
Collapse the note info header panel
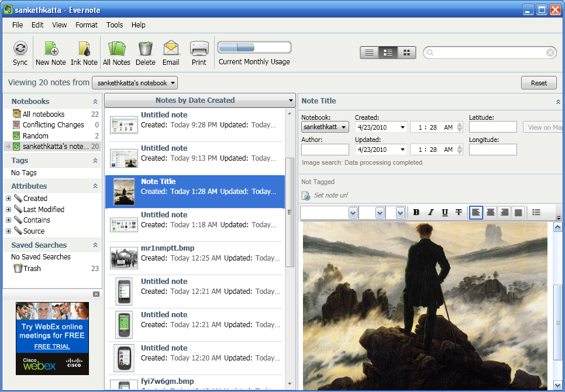tap(558, 102)
